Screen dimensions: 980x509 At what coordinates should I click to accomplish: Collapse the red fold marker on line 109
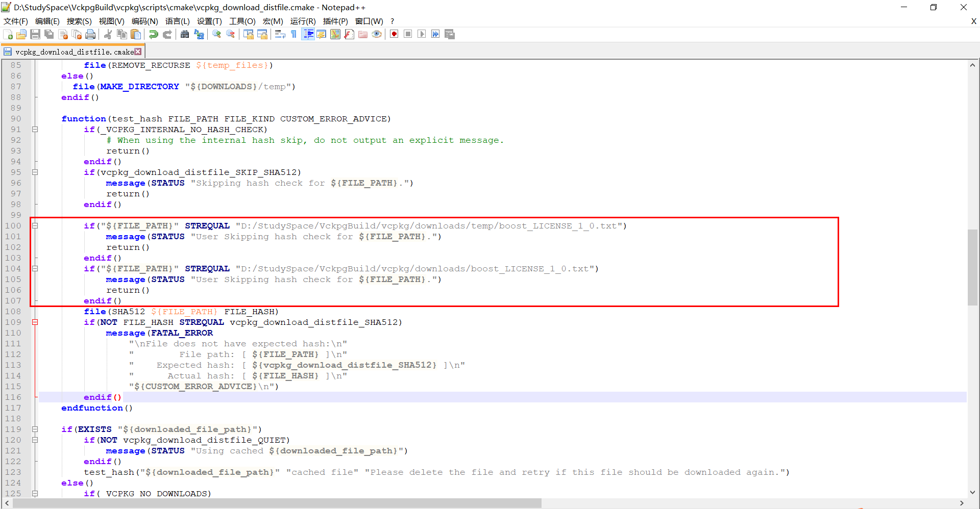[x=35, y=322]
